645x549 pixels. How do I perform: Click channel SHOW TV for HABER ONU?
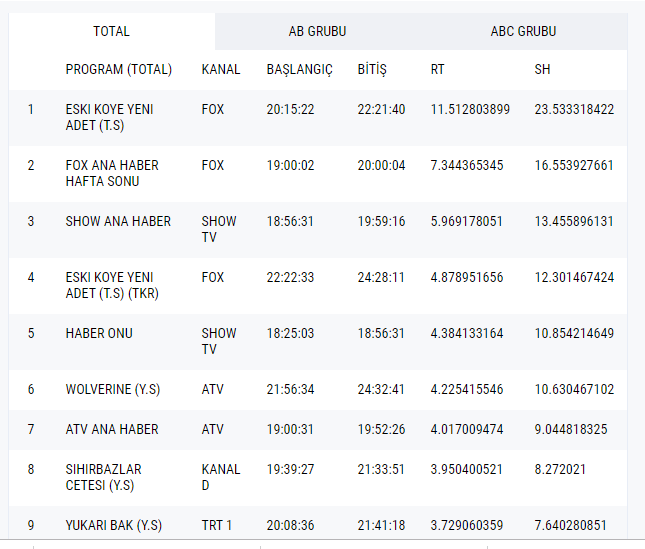[x=219, y=341]
